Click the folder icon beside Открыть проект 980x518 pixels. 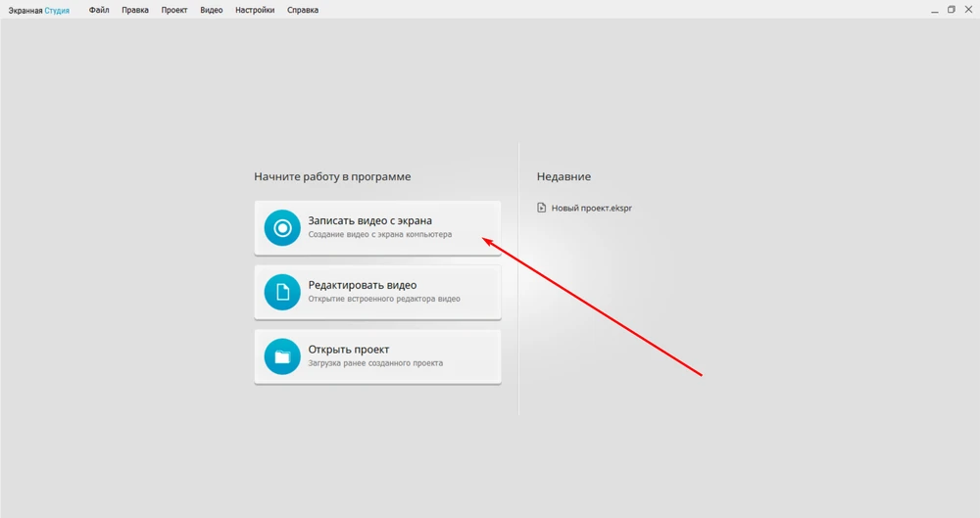(282, 356)
